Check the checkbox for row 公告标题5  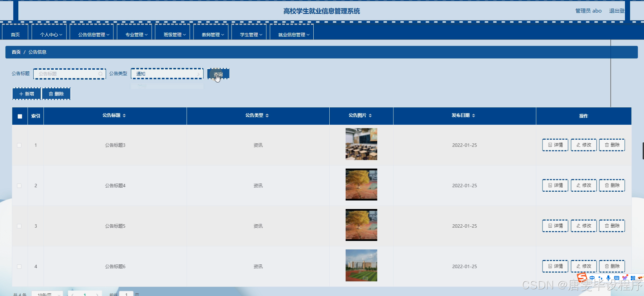pyautogui.click(x=19, y=226)
